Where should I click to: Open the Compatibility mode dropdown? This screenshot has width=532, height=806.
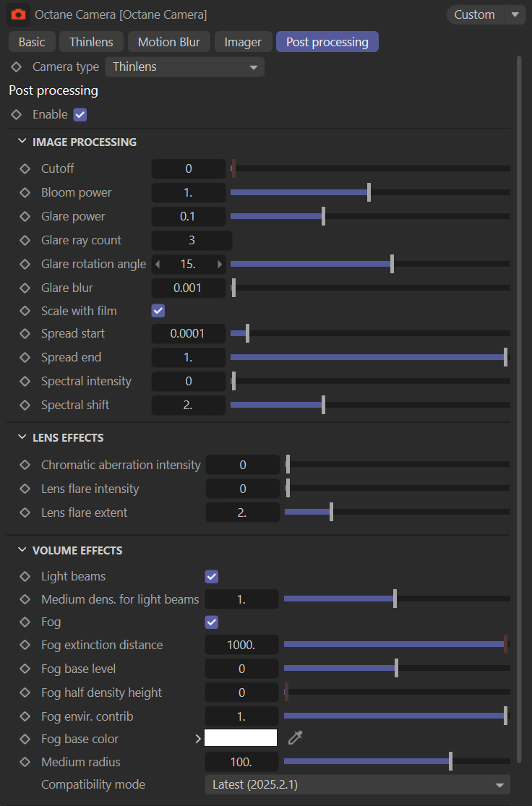point(357,784)
